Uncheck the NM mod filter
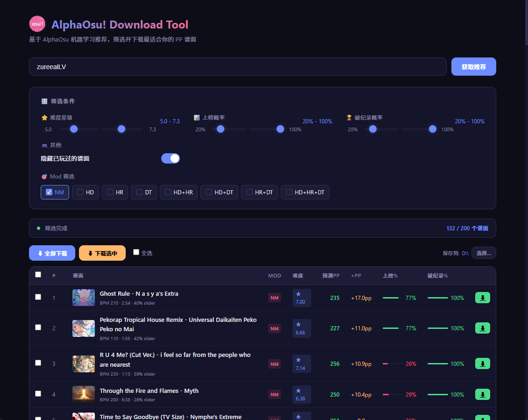Viewport: 528px width, 420px height. [x=55, y=192]
